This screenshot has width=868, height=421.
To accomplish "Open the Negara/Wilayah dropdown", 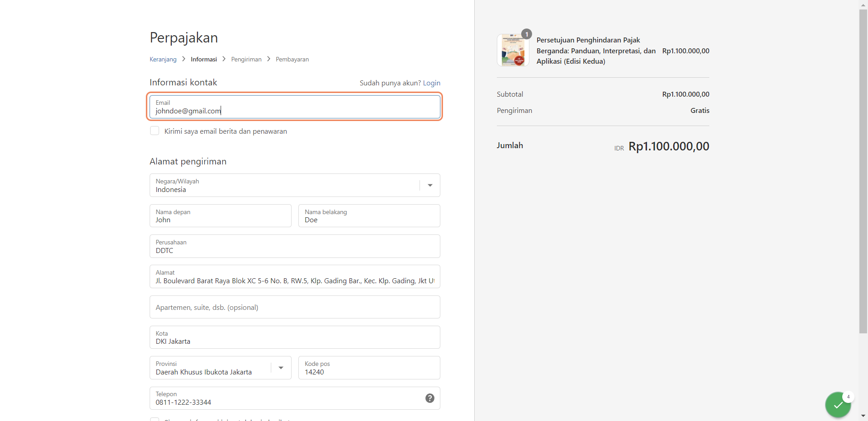I will (x=295, y=185).
